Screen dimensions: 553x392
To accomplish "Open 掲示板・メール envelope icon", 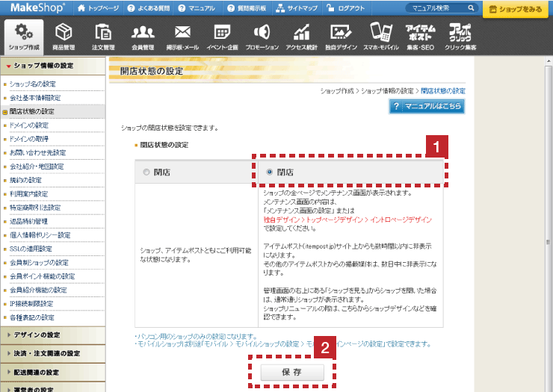I will coord(182,32).
